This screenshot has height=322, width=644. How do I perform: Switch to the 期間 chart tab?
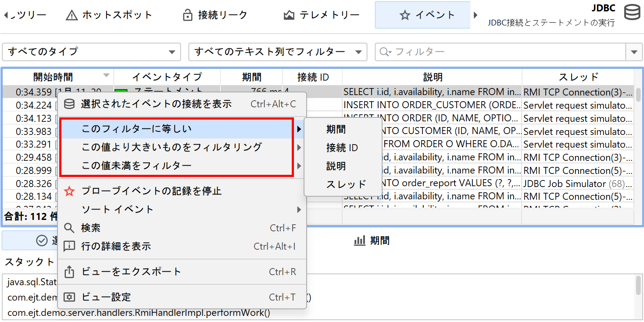[x=372, y=241]
